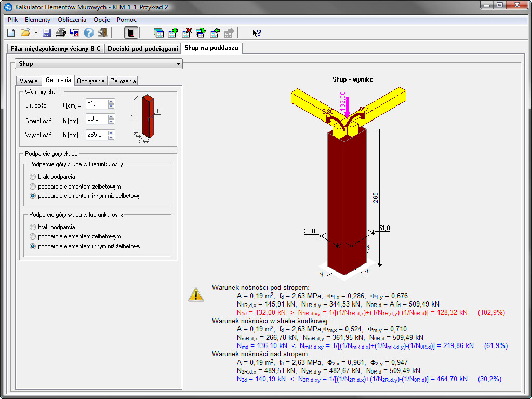Open the Słup element type dropdown
This screenshot has width=532, height=399.
(179, 64)
